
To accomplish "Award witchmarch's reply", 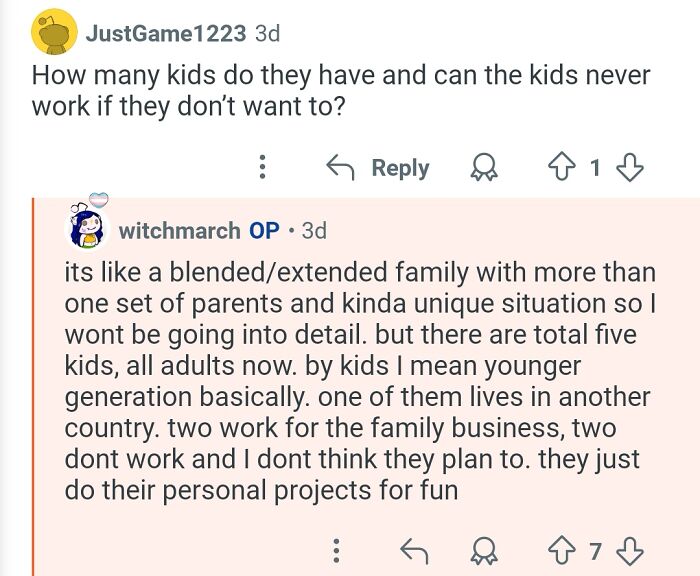I will pos(484,551).
